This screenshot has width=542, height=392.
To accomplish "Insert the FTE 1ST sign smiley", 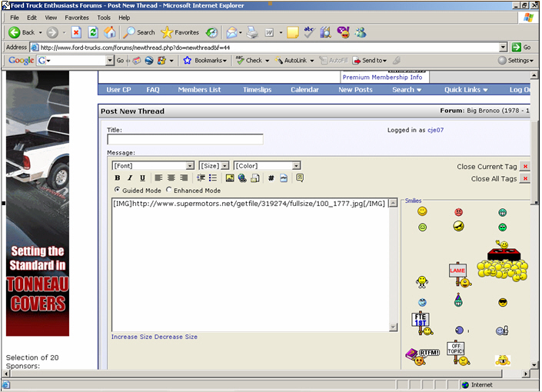I will tap(422, 324).
